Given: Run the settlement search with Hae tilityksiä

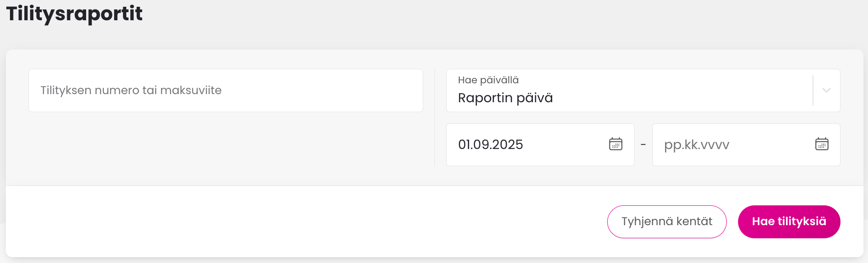Looking at the screenshot, I should 789,222.
